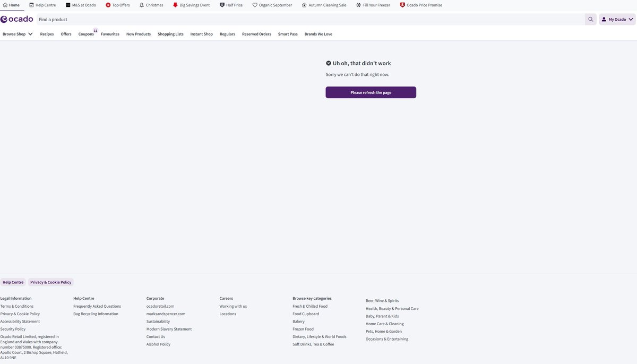Open Terms & Conditions link
This screenshot has width=637, height=364.
coord(17,306)
